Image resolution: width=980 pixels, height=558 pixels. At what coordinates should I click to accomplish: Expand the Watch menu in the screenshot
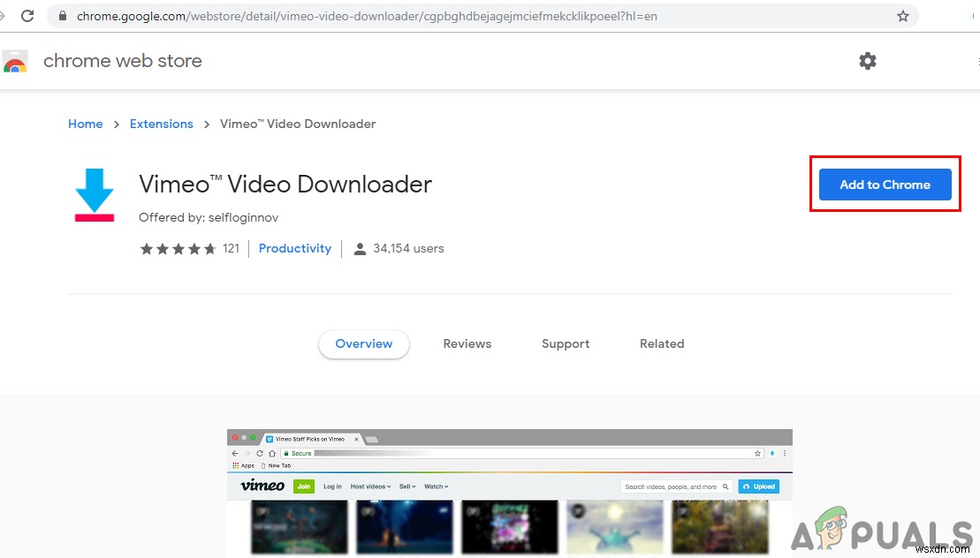(435, 486)
